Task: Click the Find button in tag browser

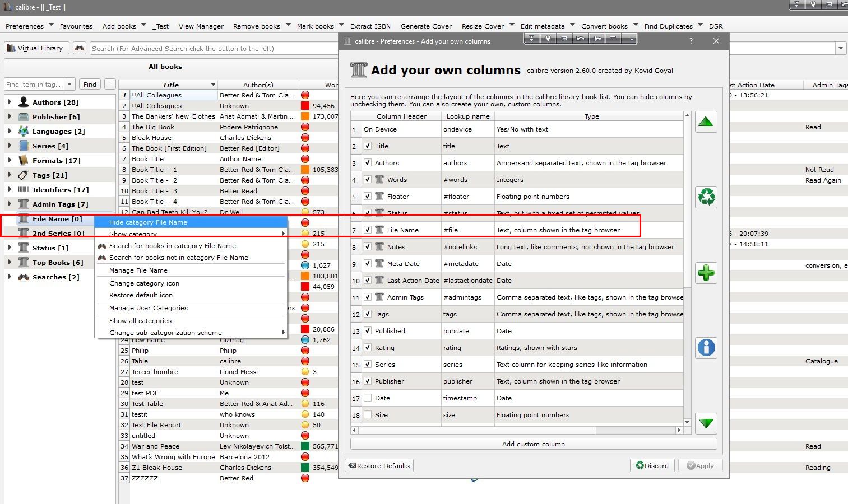Action: (90, 85)
